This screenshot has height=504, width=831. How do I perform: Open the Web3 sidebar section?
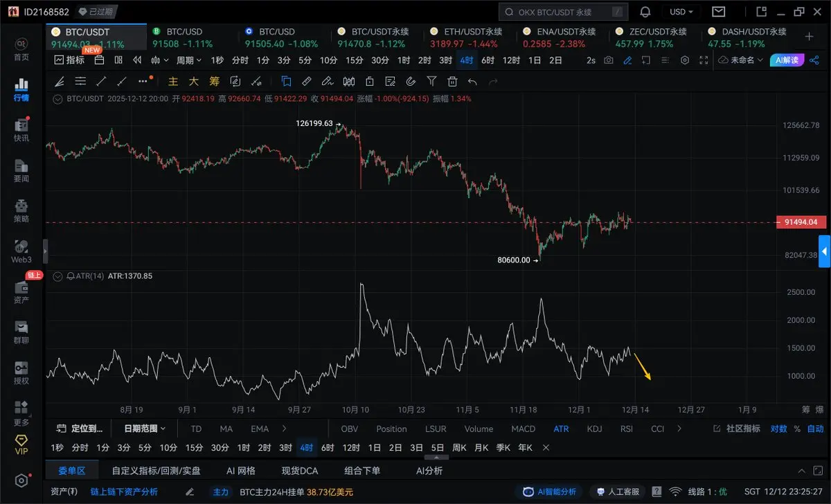click(x=21, y=251)
